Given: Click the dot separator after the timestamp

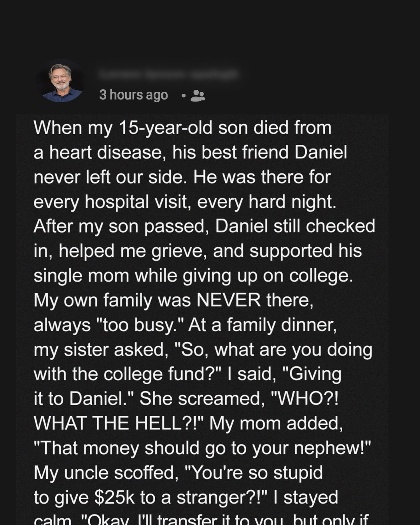Looking at the screenshot, I should point(183,96).
